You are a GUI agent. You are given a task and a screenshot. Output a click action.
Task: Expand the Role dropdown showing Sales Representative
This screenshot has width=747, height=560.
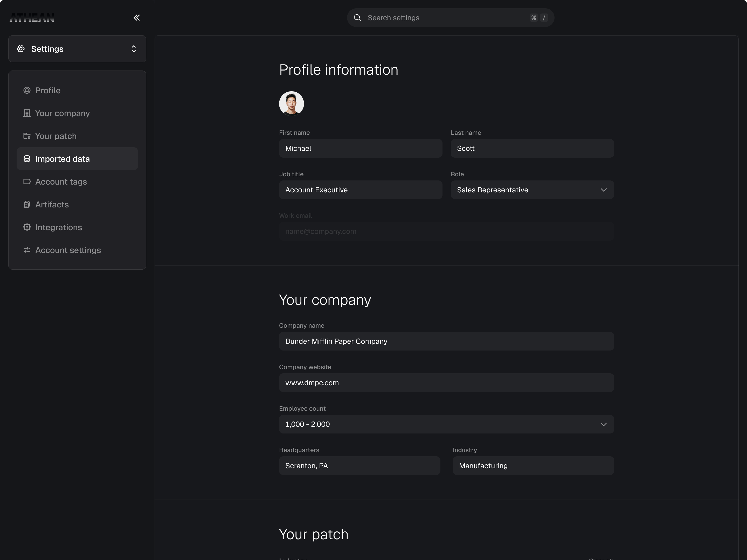click(x=532, y=190)
